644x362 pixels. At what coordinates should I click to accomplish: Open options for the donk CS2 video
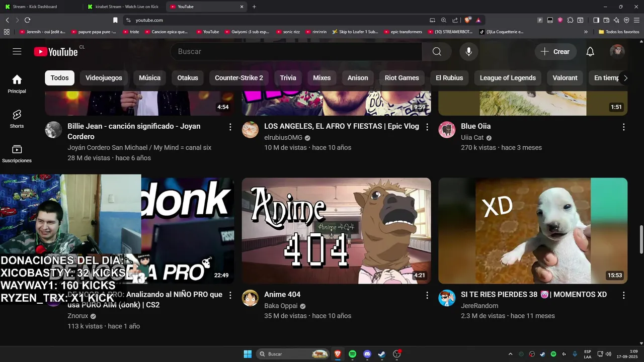pos(230,295)
